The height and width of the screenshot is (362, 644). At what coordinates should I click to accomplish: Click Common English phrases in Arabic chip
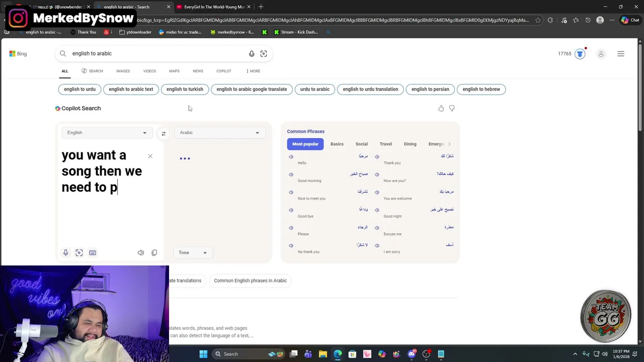[251, 281]
